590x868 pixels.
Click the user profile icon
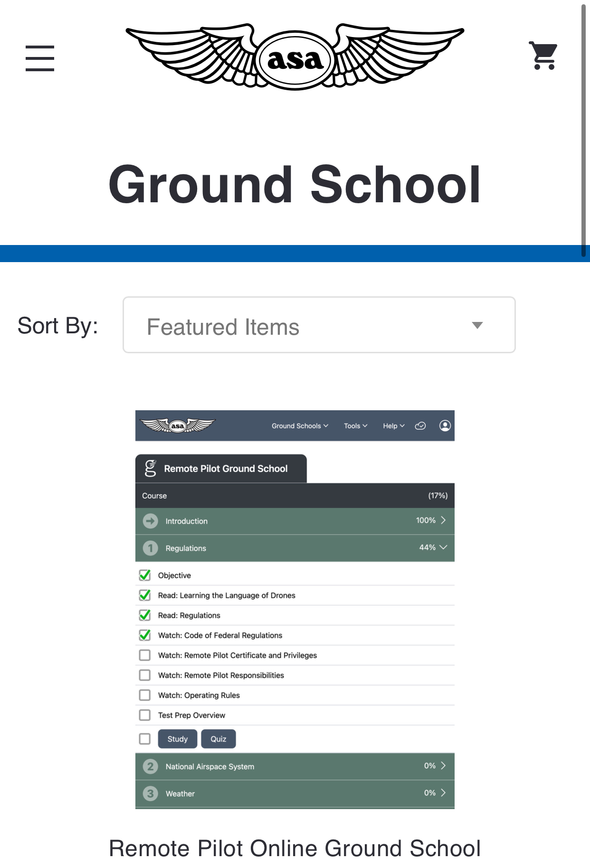(x=445, y=425)
